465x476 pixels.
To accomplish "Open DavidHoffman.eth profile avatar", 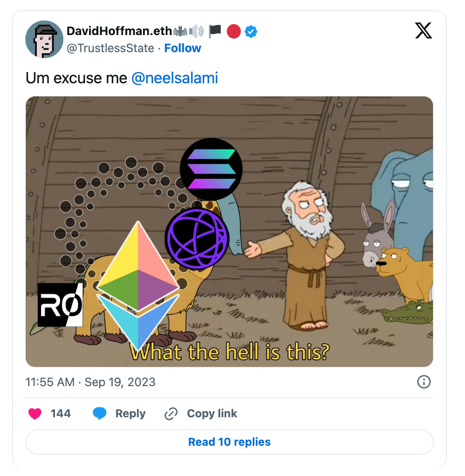I will [x=44, y=39].
